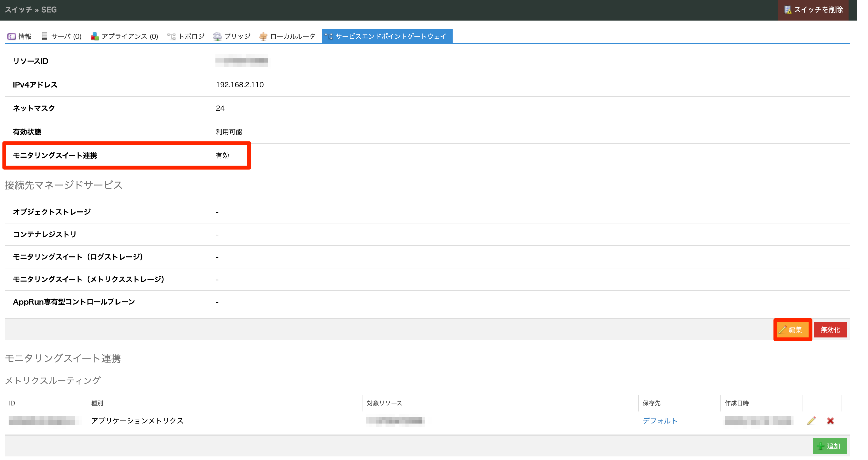The width and height of the screenshot is (868, 460).
Task: Click the ブリッジ tab cloud icon
Action: (217, 36)
